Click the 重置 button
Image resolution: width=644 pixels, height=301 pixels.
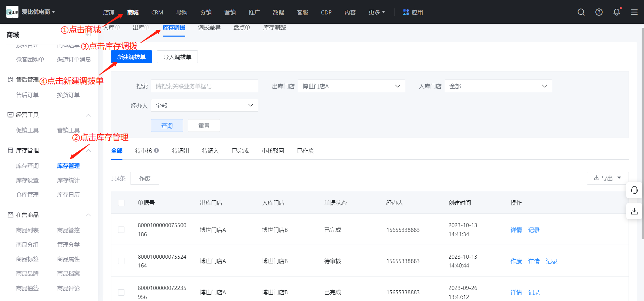tap(204, 126)
